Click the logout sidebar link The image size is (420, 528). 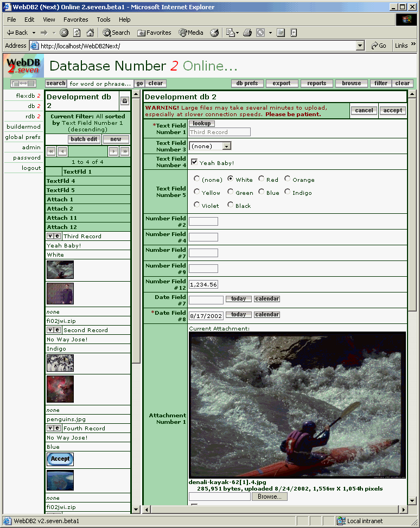coord(31,168)
